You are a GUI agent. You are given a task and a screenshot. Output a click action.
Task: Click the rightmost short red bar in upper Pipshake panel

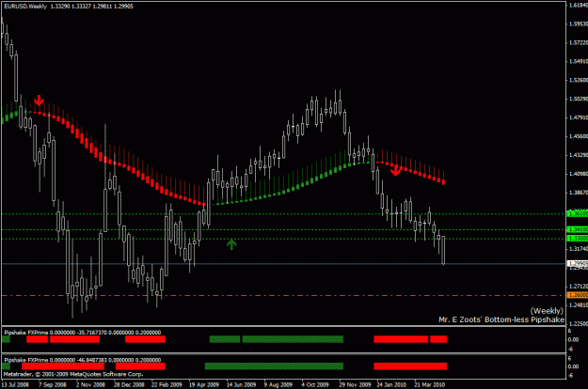coord(438,339)
